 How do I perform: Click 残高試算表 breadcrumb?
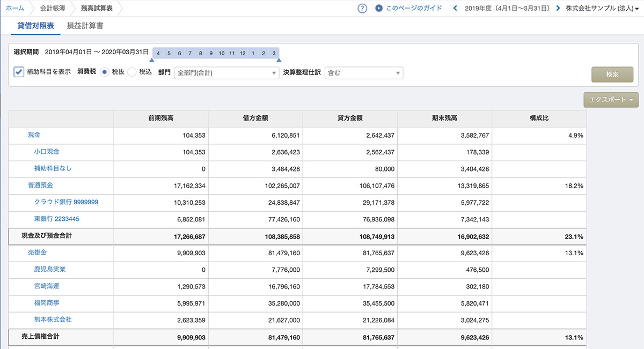tap(97, 8)
